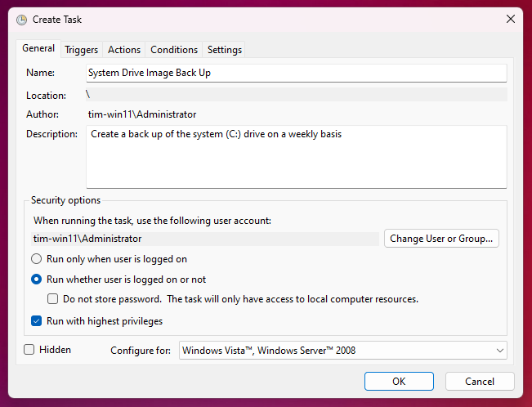532x407 pixels.
Task: Click into the Name text field
Action: (296, 73)
